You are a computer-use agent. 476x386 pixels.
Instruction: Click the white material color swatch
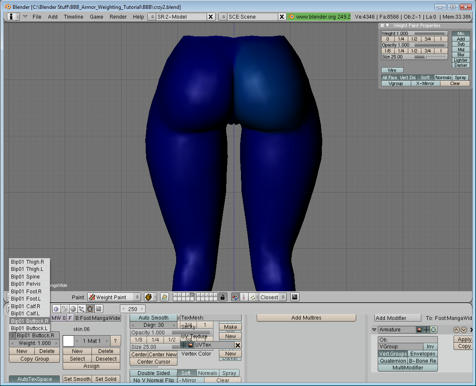coord(68,341)
